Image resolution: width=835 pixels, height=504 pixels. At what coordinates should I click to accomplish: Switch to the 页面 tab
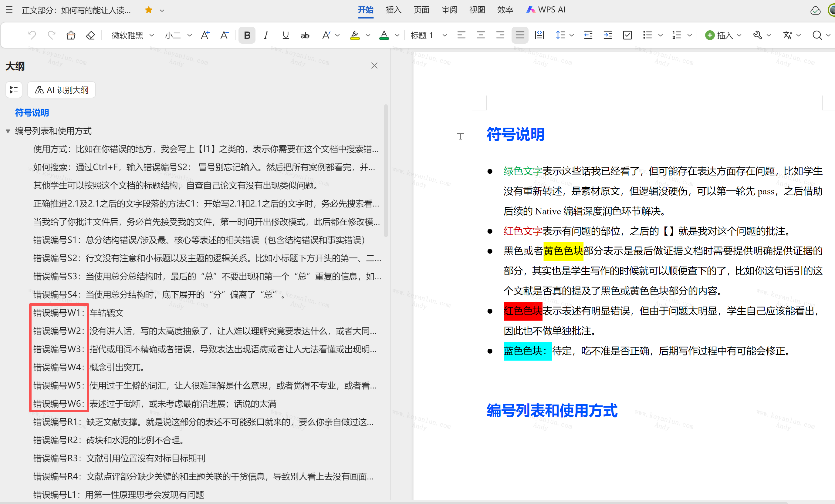421,10
